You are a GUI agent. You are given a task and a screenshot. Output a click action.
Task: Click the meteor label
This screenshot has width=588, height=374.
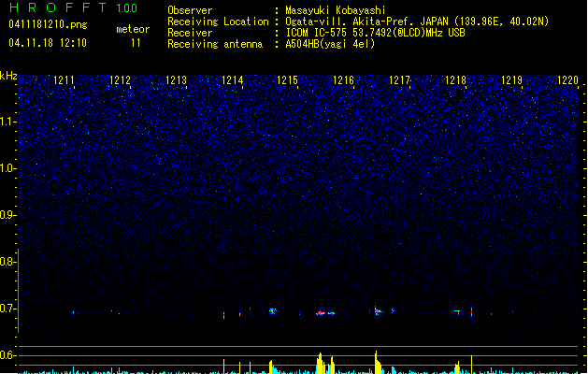tap(133, 29)
